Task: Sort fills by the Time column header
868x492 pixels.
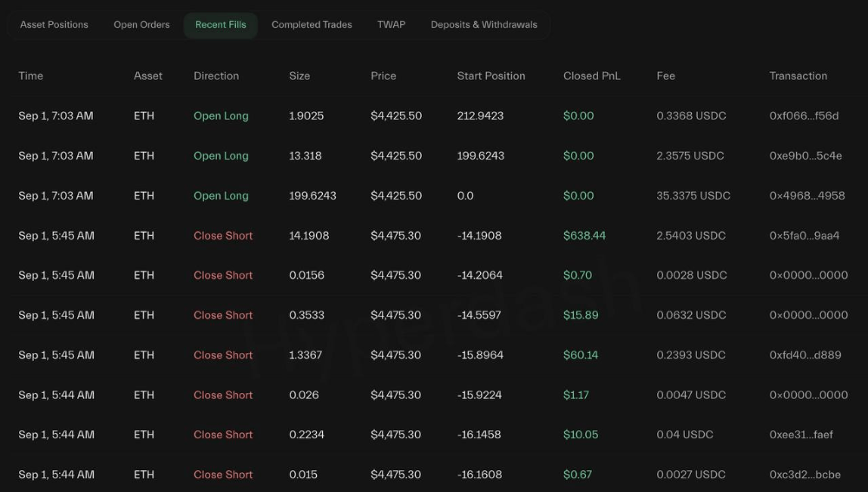Action: coord(30,75)
